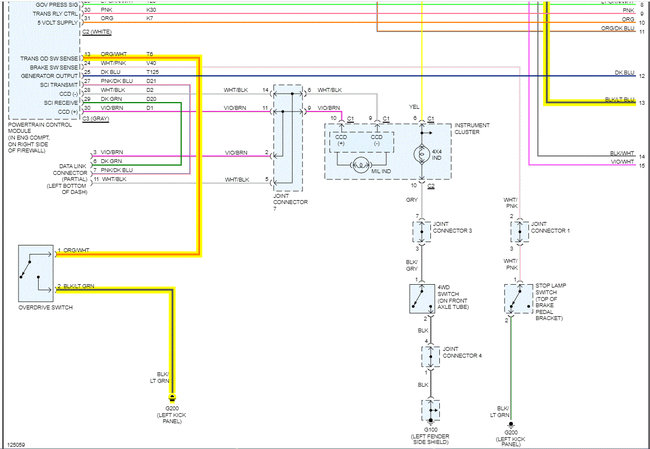Image resolution: width=650 pixels, height=449 pixels.
Task: Click the 'BLK/GRY' wire label above 4WD switch
Action: tap(412, 265)
